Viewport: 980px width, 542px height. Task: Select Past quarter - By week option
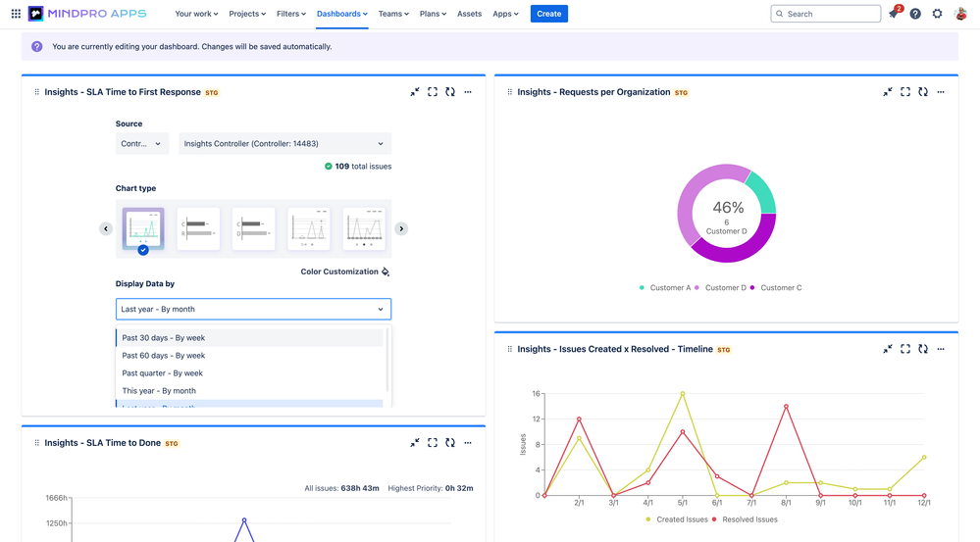(x=249, y=372)
